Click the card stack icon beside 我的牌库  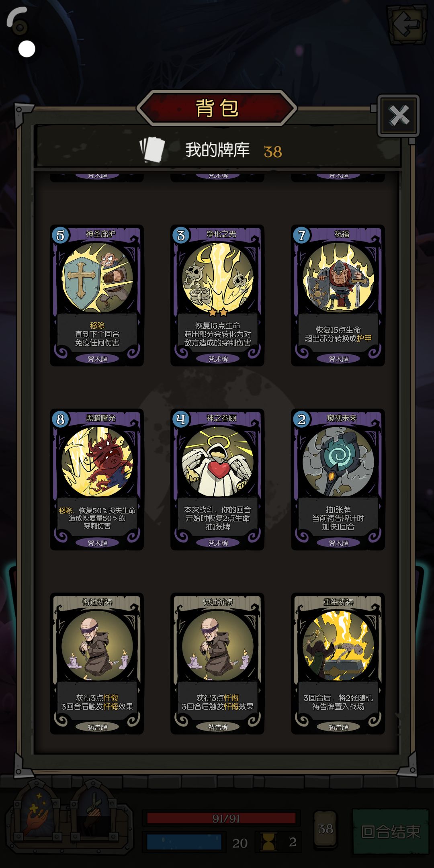click(x=152, y=150)
